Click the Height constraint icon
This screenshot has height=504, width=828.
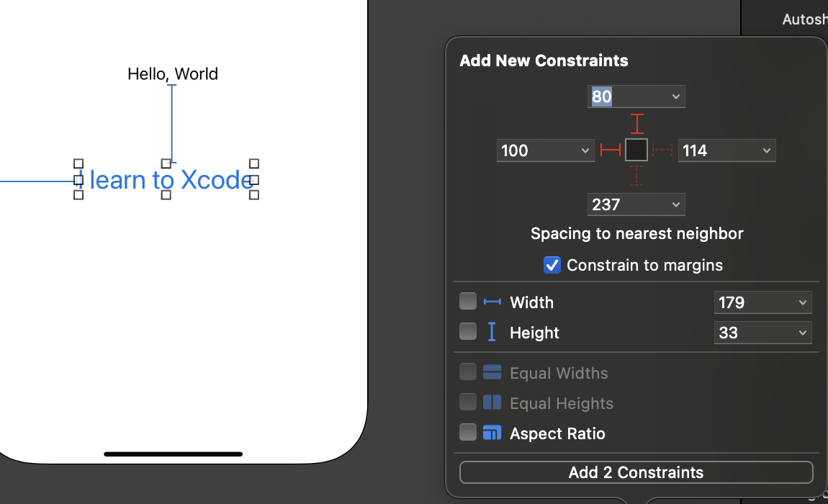(x=492, y=332)
